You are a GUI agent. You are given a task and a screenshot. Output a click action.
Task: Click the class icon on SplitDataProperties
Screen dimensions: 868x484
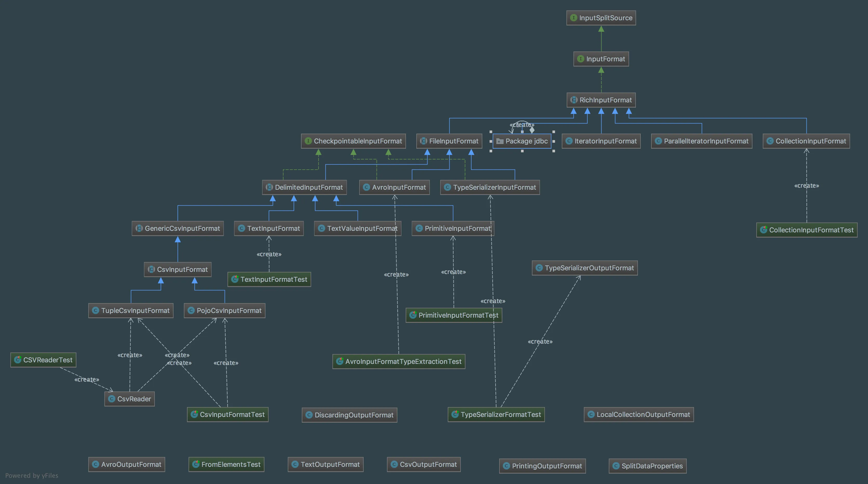[x=616, y=466]
